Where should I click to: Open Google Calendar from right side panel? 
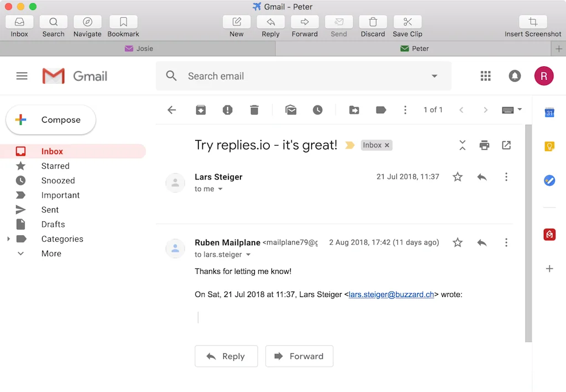[x=549, y=113]
